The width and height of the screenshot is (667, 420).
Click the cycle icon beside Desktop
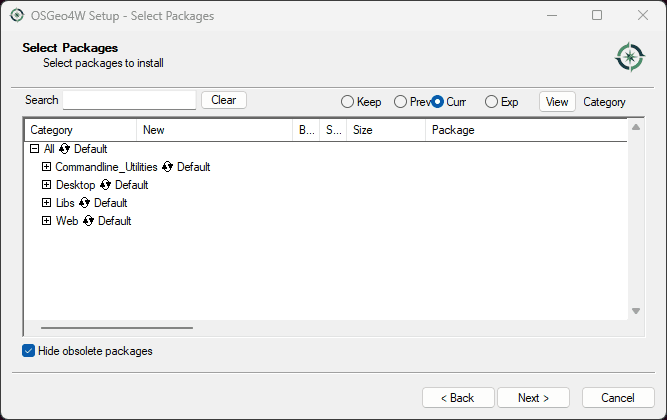[x=105, y=185]
